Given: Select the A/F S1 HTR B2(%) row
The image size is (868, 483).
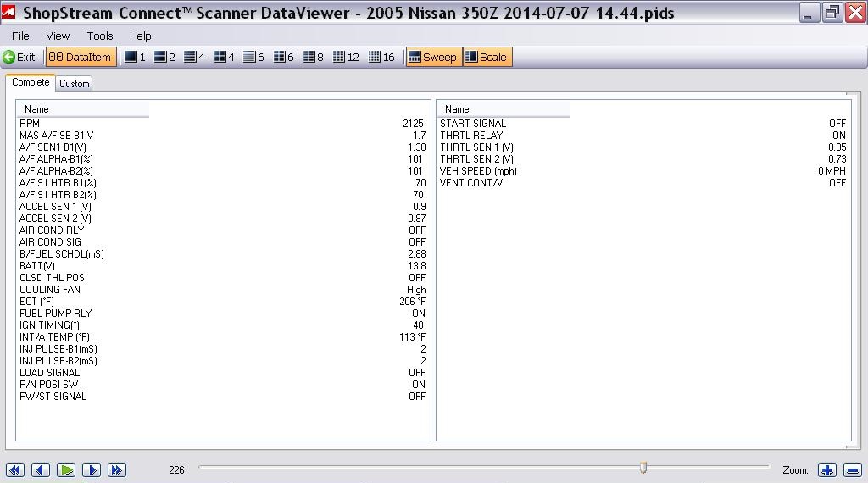Looking at the screenshot, I should coord(223,195).
